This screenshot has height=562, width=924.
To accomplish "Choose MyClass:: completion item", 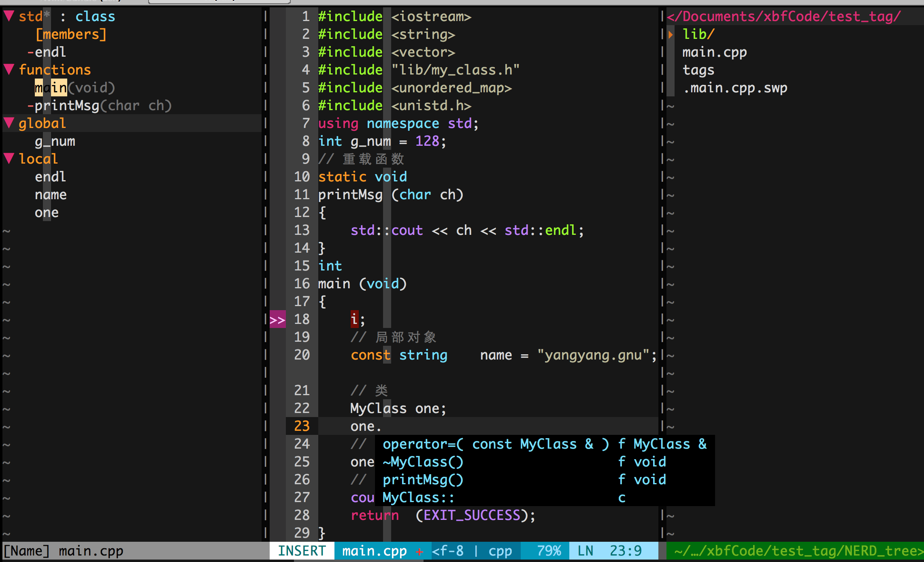I will [x=545, y=498].
